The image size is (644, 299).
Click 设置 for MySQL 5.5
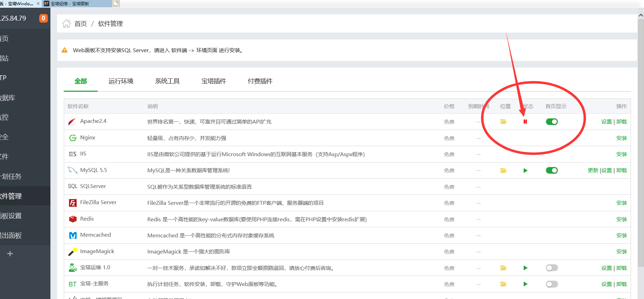coord(607,170)
